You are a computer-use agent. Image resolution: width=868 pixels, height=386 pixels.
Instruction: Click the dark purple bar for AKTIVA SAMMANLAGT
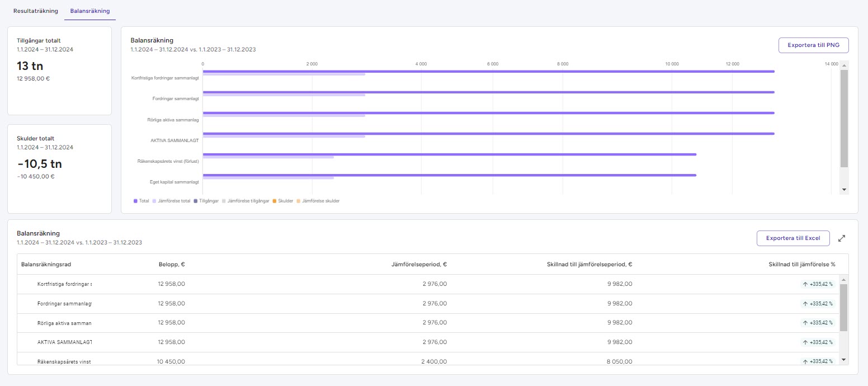[x=488, y=134]
